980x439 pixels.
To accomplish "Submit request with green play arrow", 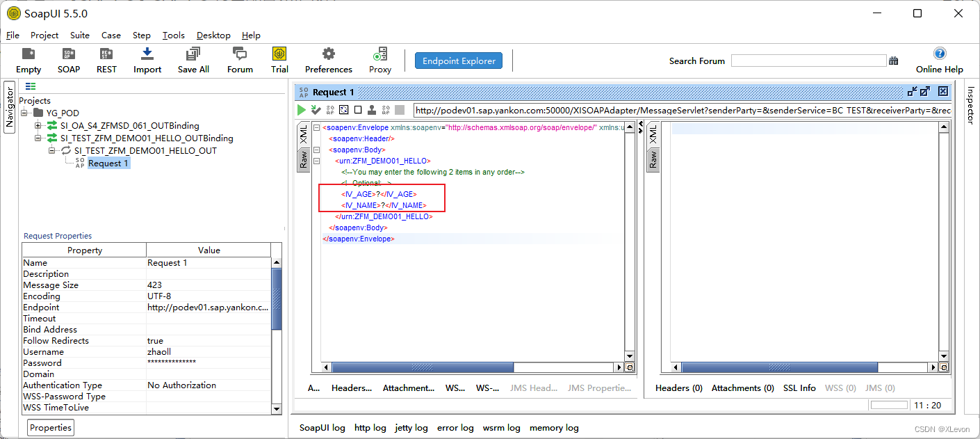I will point(302,110).
